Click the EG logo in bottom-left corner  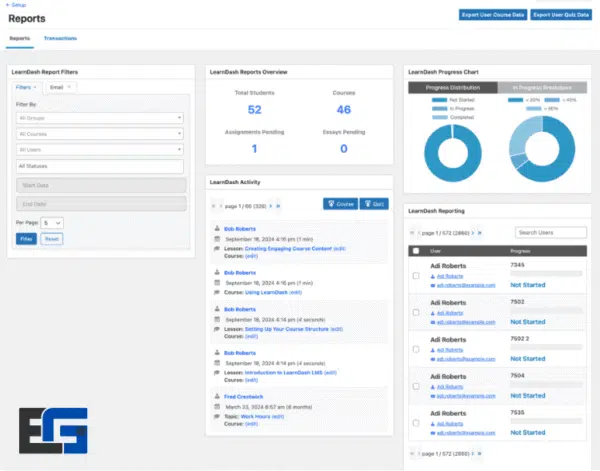[x=53, y=430]
